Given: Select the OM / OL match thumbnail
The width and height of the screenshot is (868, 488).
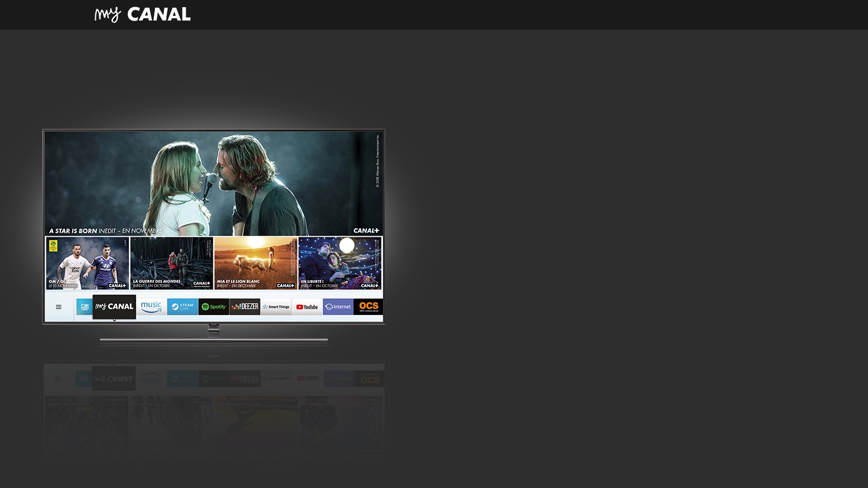Looking at the screenshot, I should point(87,263).
